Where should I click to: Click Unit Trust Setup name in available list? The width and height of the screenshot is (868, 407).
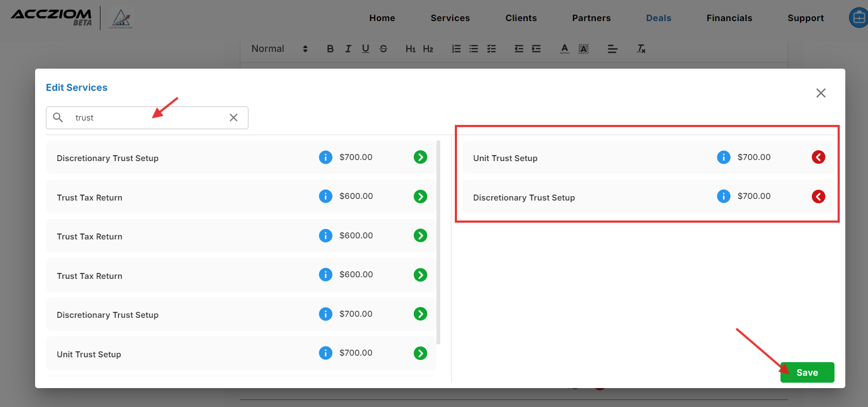tap(89, 355)
